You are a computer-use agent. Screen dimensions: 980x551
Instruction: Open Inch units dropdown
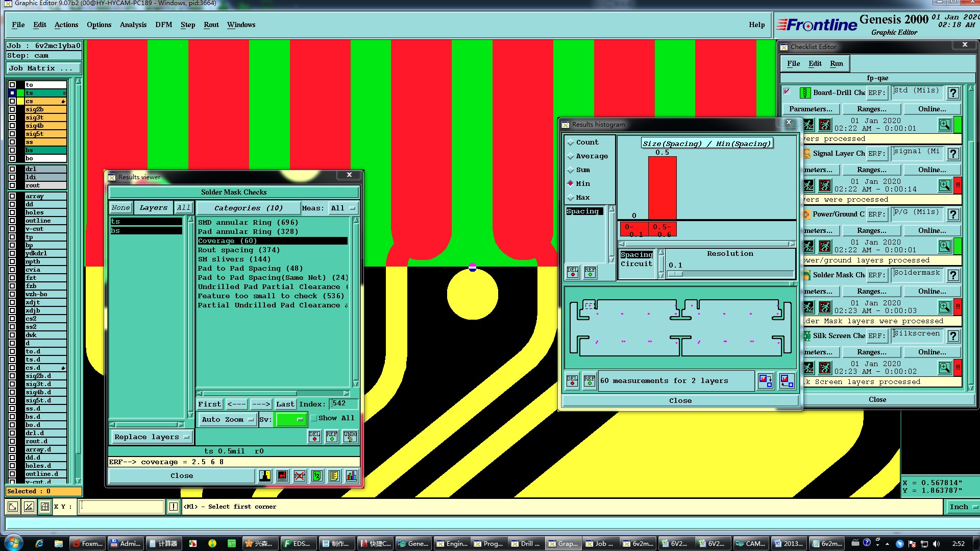pos(962,507)
